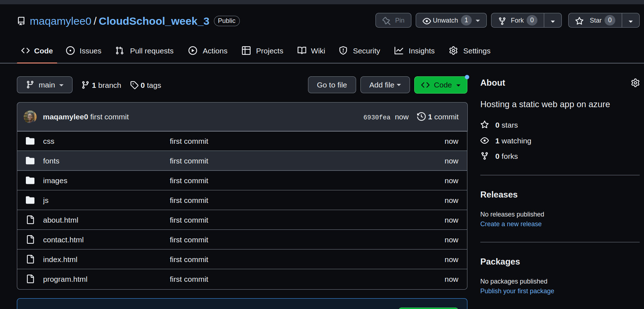Open the Fork options dropdown arrow

click(x=553, y=21)
